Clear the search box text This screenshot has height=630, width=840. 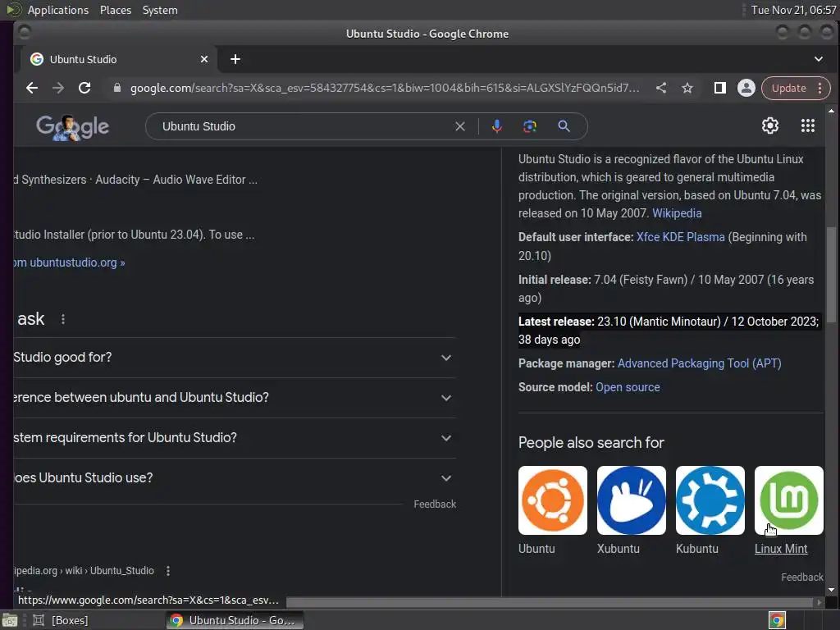point(459,126)
